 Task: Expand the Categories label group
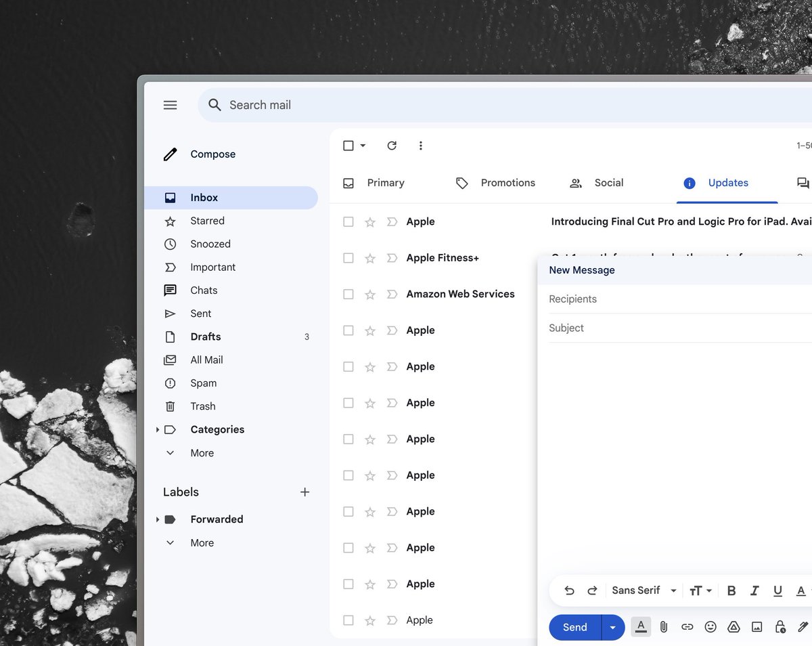[x=158, y=430]
